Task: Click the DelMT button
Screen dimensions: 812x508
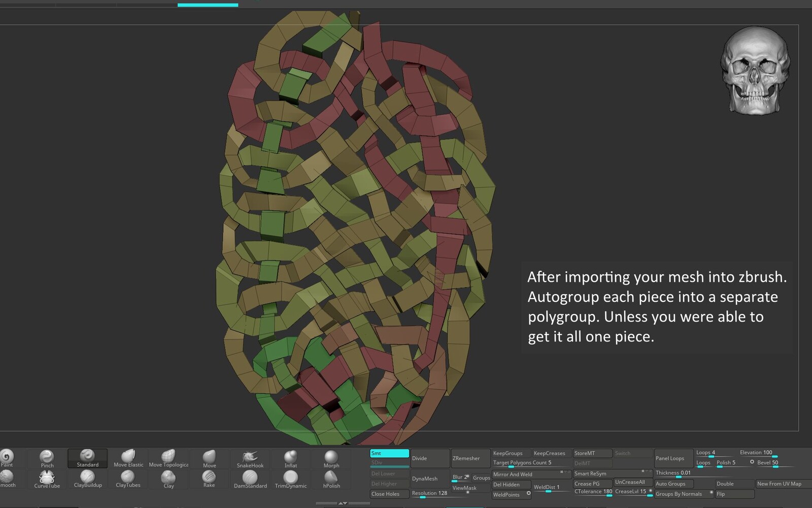Action: point(593,463)
